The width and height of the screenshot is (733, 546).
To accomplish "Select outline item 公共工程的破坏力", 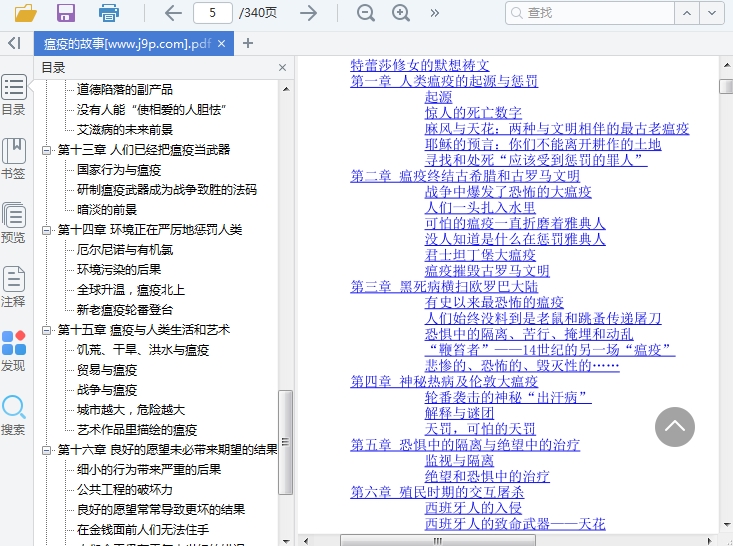I will click(125, 489).
